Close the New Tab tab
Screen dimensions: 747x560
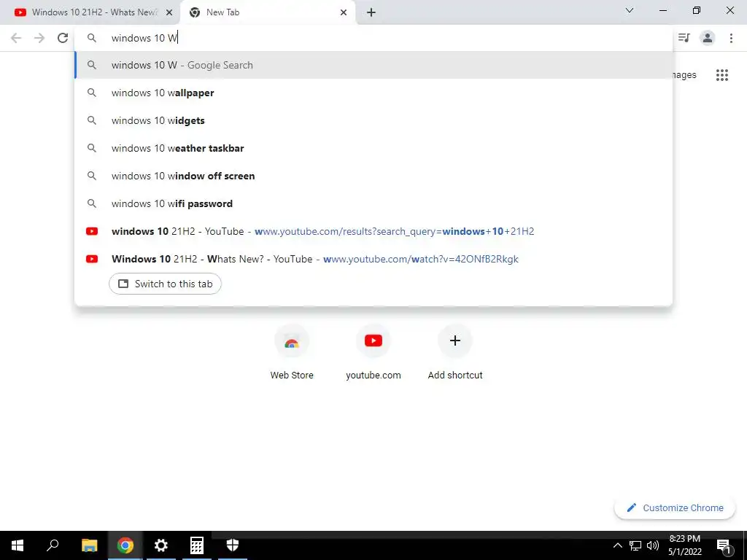tap(344, 13)
